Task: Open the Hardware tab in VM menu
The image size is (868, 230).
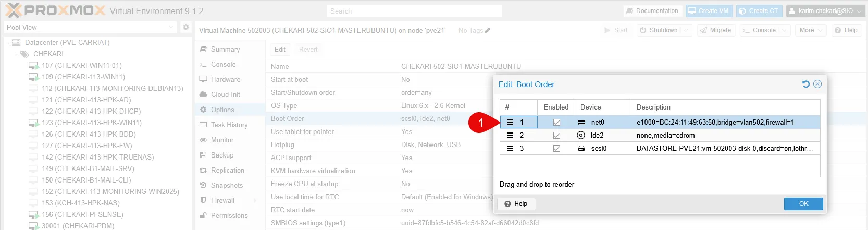Action: (x=225, y=79)
